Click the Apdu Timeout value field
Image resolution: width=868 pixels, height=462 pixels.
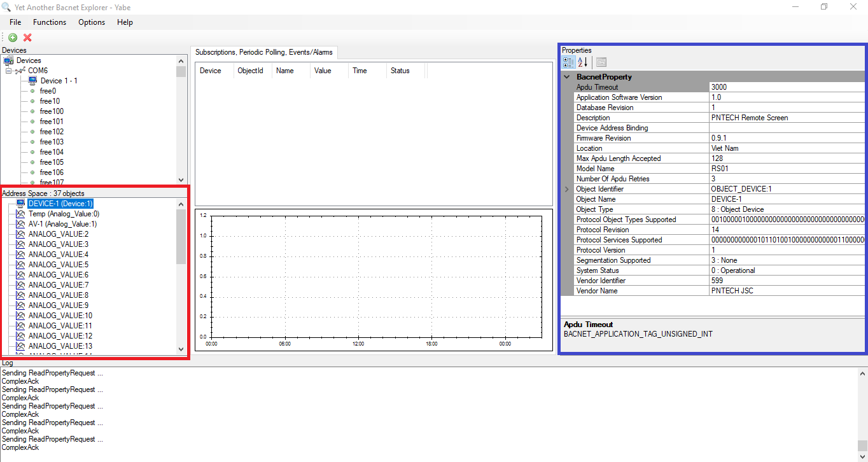(x=786, y=87)
